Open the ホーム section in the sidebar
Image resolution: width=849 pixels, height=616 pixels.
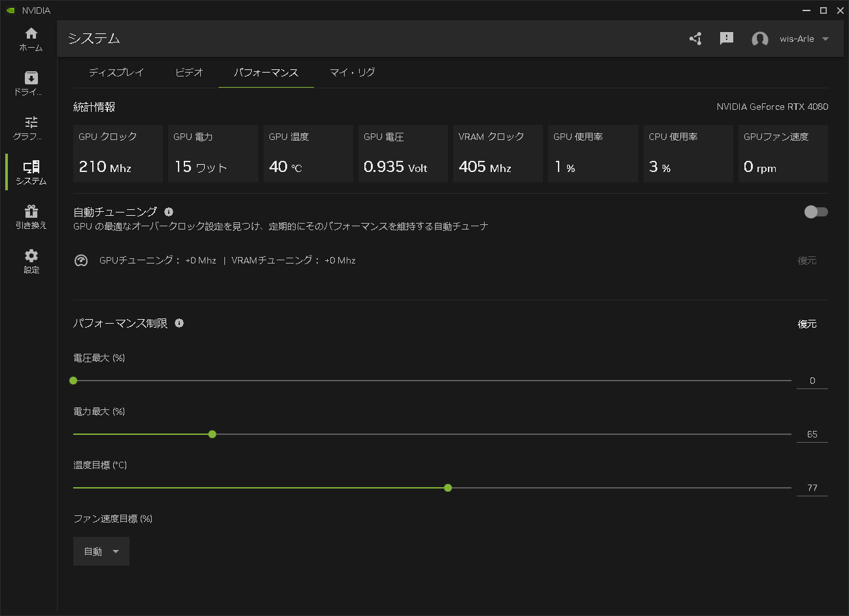(x=30, y=39)
